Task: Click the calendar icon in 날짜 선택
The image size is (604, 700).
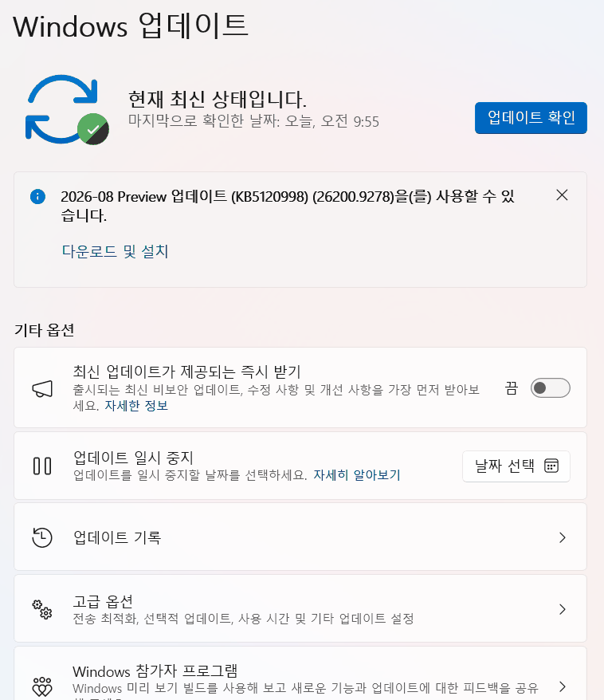Action: pyautogui.click(x=551, y=466)
